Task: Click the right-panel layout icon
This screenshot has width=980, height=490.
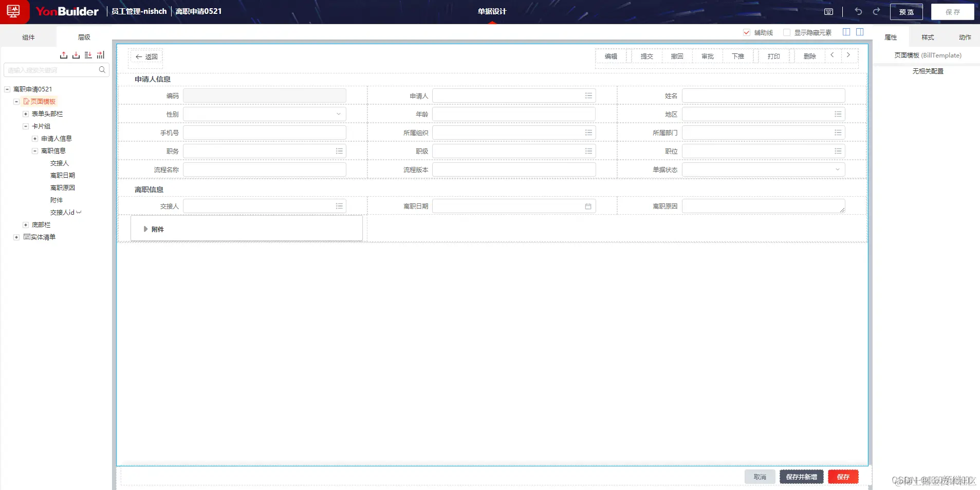Action: (x=860, y=32)
